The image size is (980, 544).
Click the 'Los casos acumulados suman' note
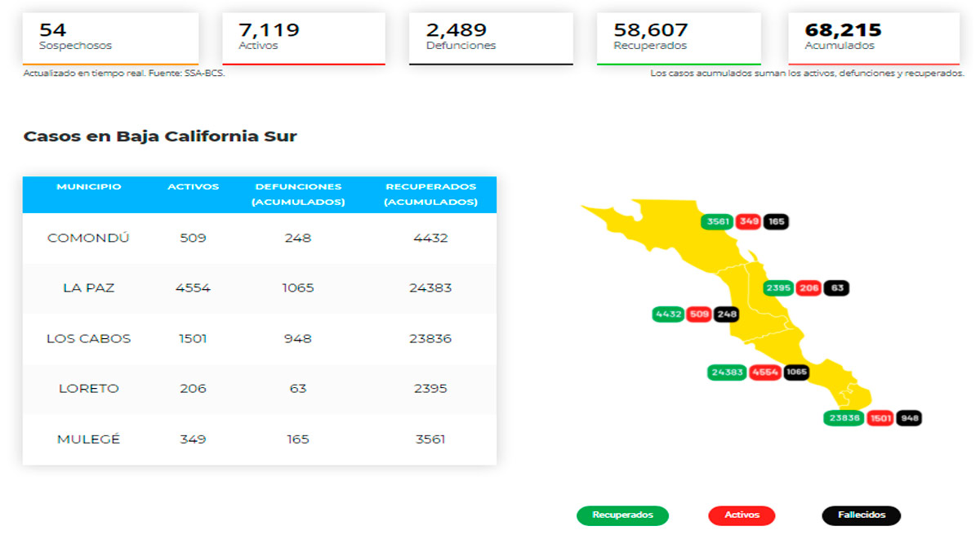807,74
